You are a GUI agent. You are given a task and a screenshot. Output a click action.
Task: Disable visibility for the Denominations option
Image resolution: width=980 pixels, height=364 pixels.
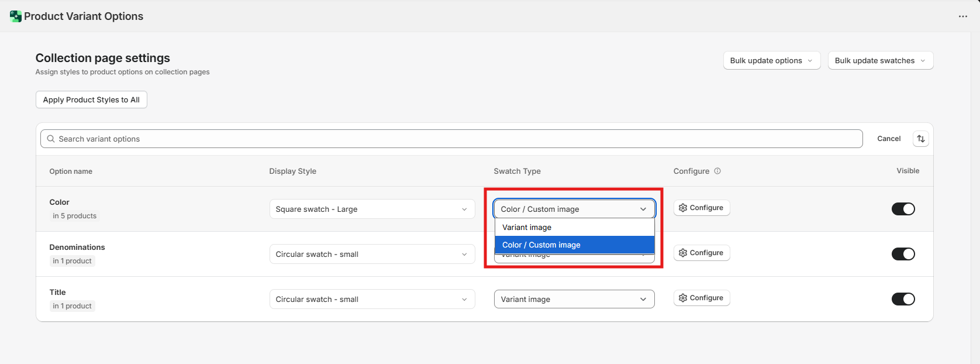coord(903,254)
